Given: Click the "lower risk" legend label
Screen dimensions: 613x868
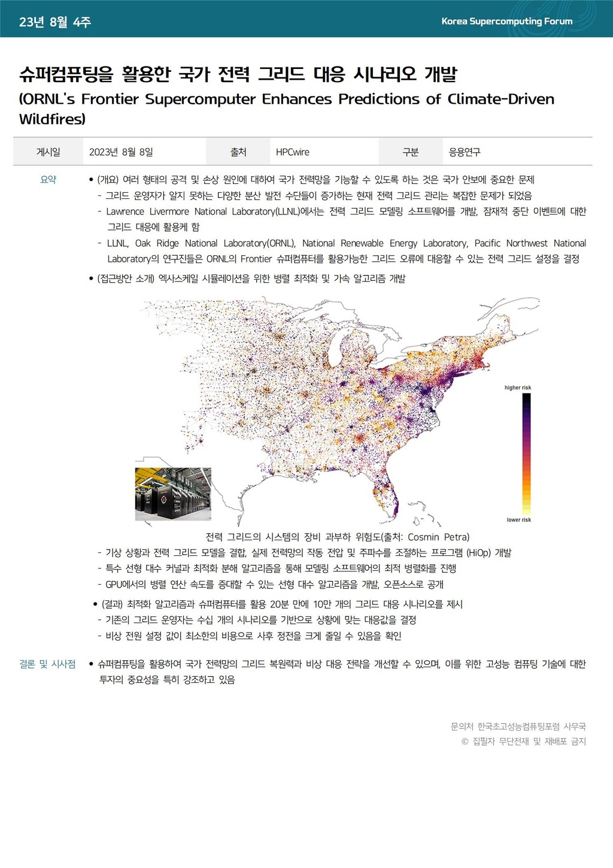Looking at the screenshot, I should coord(518,519).
